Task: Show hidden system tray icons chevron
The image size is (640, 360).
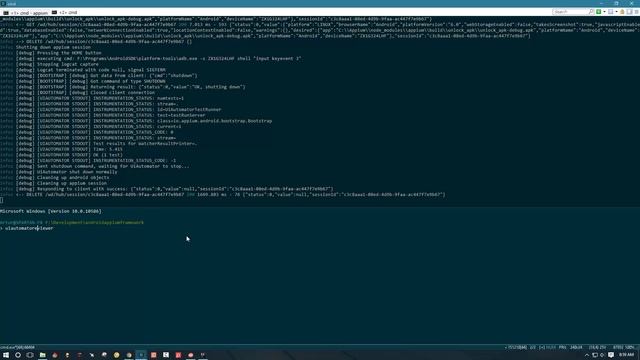Action: [x=587, y=355]
